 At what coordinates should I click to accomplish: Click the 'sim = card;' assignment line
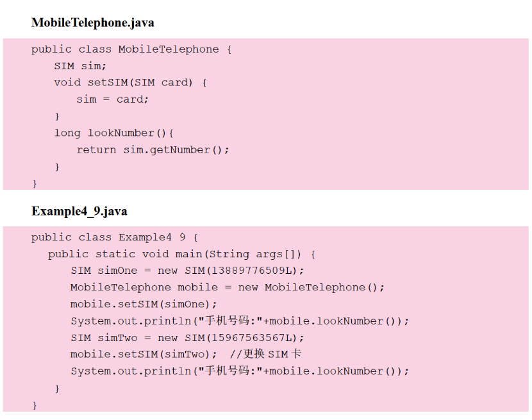tap(112, 99)
